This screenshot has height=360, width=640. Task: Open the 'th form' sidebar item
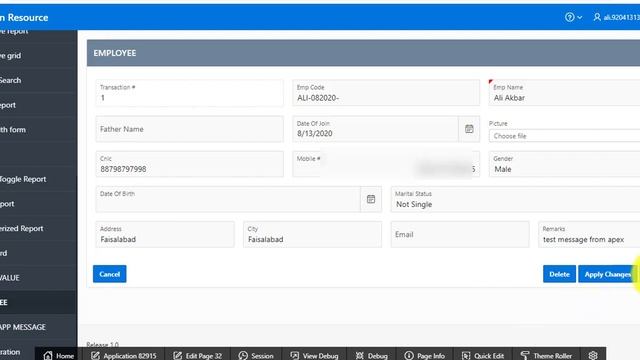point(38,129)
